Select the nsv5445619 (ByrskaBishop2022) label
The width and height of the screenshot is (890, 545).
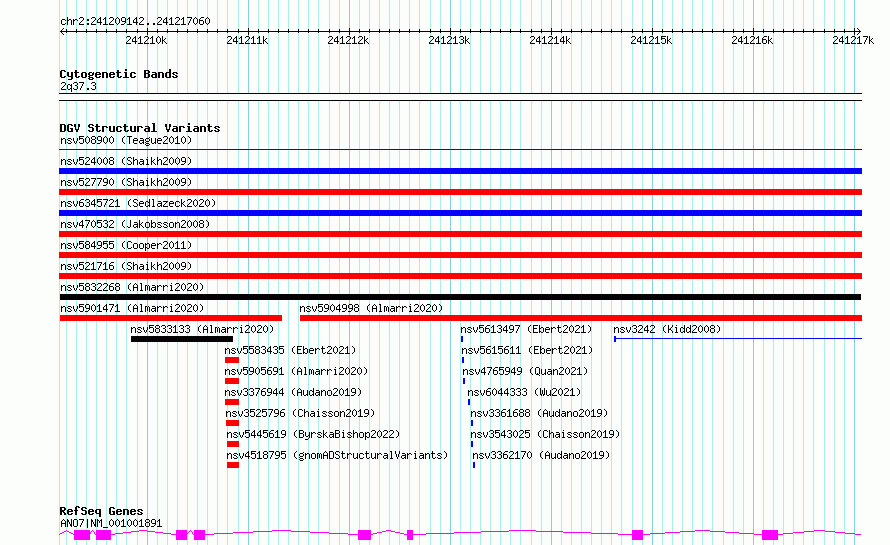313,434
